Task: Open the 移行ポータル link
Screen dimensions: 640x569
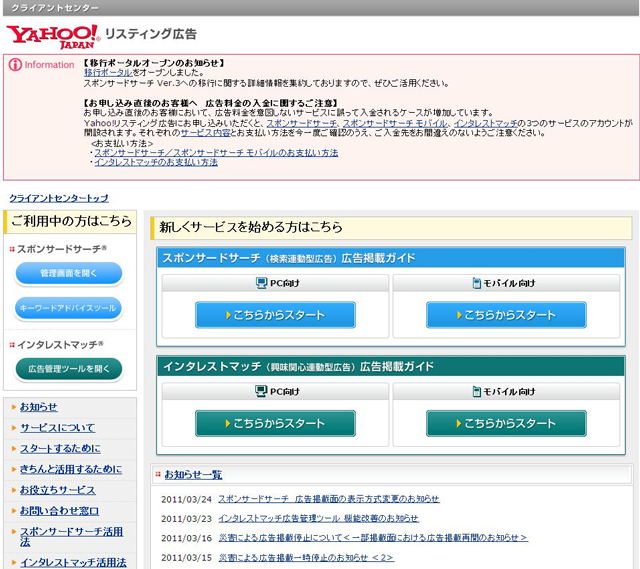Action: pyautogui.click(x=108, y=73)
